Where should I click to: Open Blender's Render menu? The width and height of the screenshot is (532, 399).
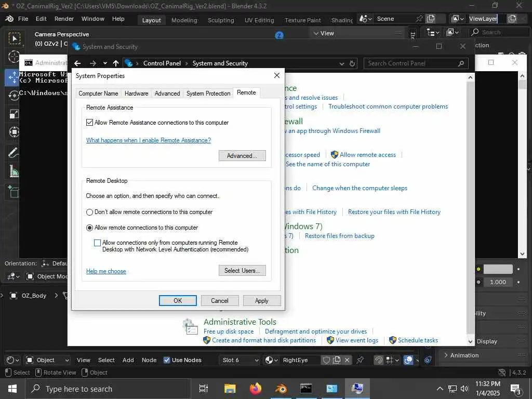64,19
